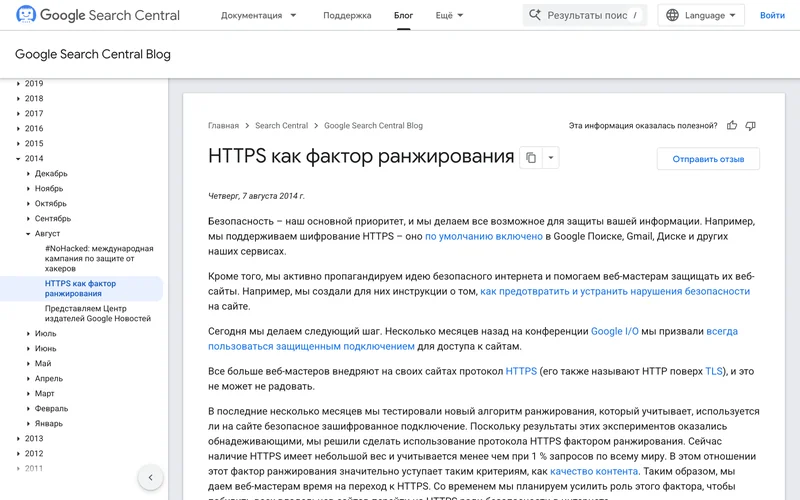The image size is (800, 500).
Task: Expand the 2015 archive section
Action: pos(18,143)
